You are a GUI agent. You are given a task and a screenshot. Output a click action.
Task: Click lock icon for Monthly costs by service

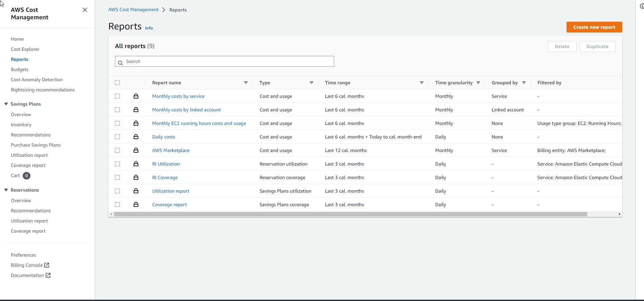(136, 96)
